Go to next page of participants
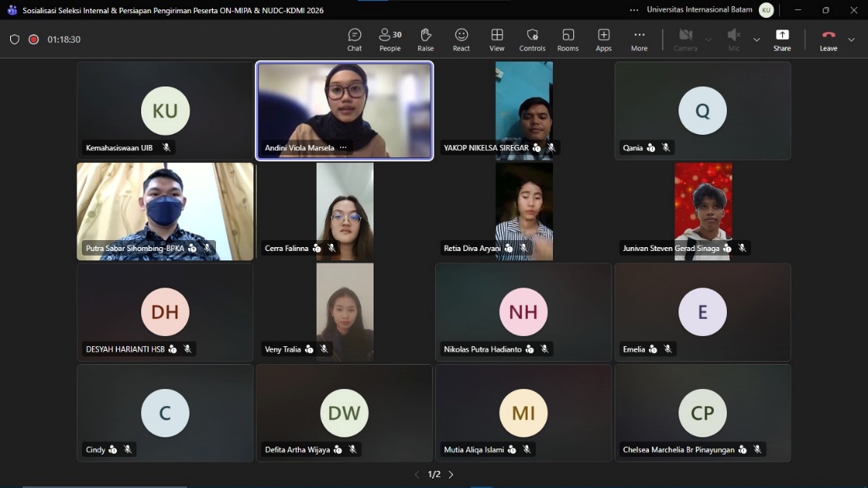This screenshot has height=488, width=868. (x=451, y=475)
